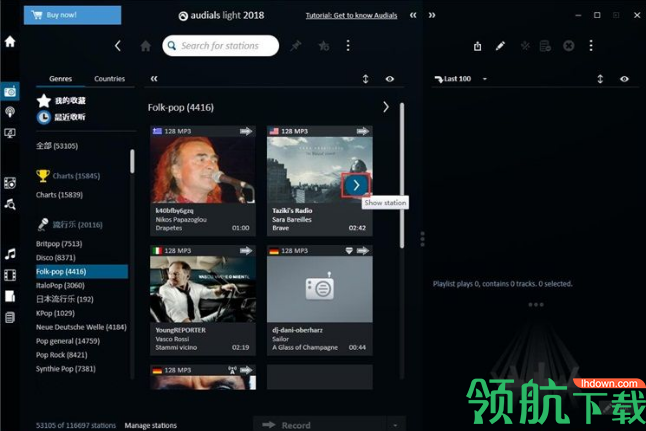Open the Podcasts sidebar icon
Image resolution: width=646 pixels, height=431 pixels.
pyautogui.click(x=10, y=112)
